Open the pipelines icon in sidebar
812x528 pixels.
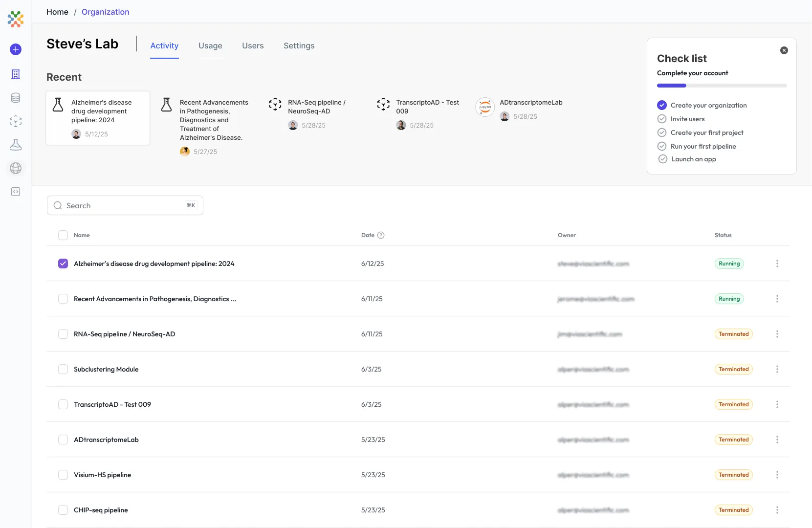click(16, 121)
